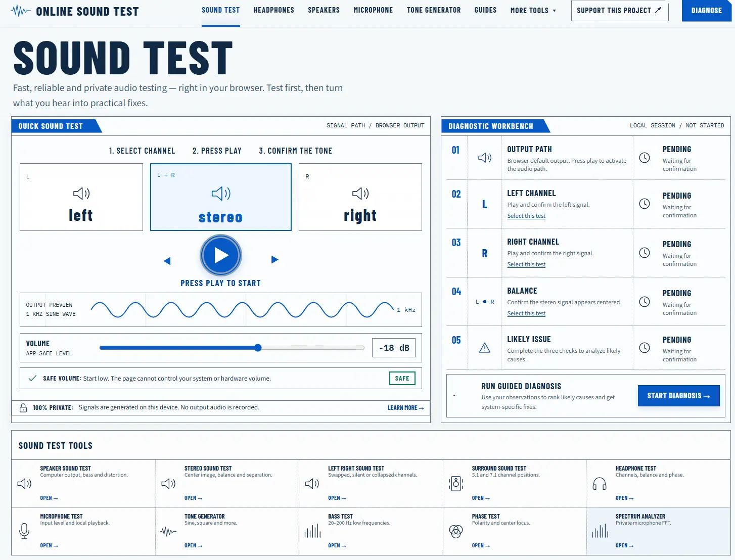Click the Speaker Sound Test speaker icon

[24, 484]
